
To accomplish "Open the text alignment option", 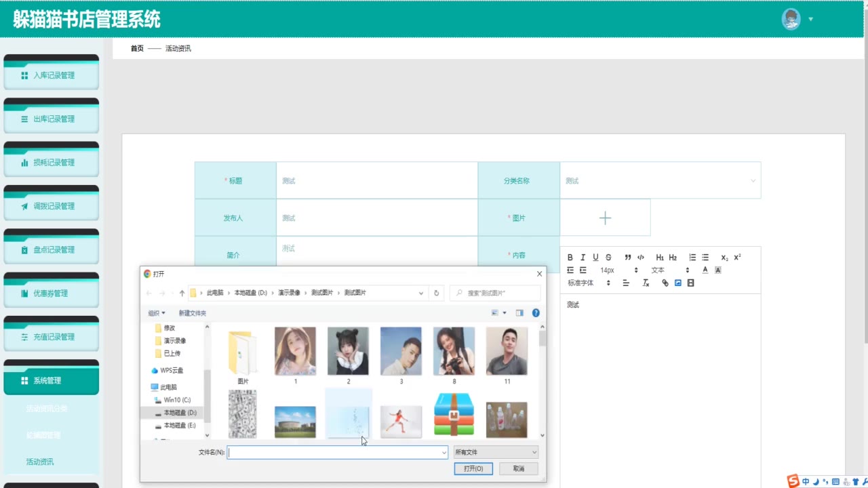I will [x=626, y=283].
